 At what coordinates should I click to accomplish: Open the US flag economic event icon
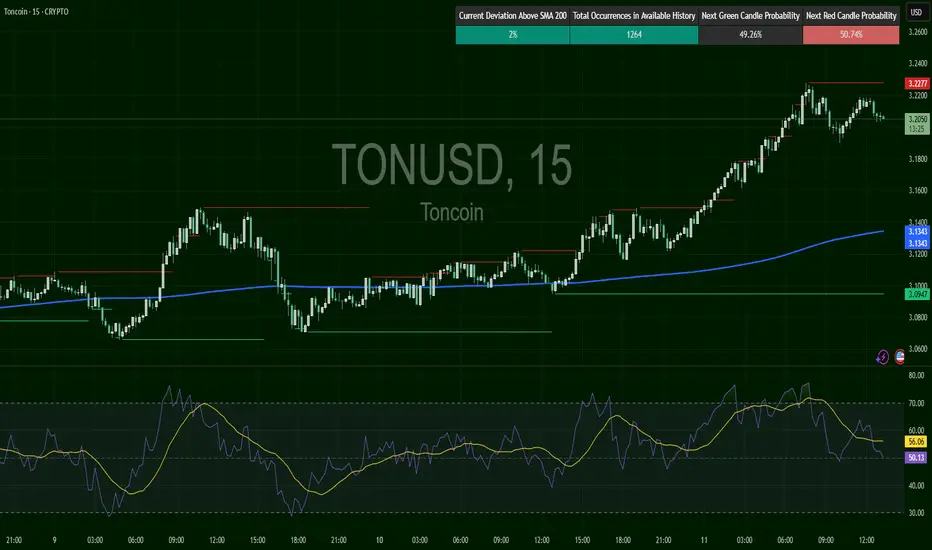pos(900,357)
